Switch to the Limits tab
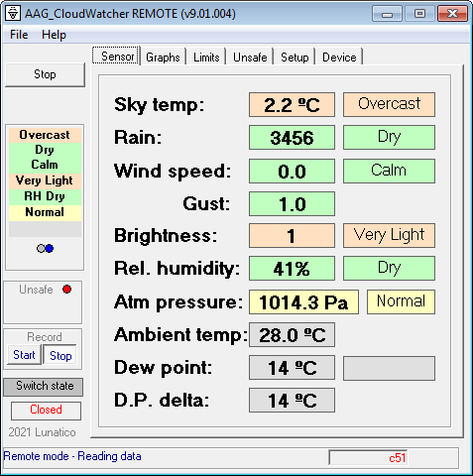 (x=206, y=58)
